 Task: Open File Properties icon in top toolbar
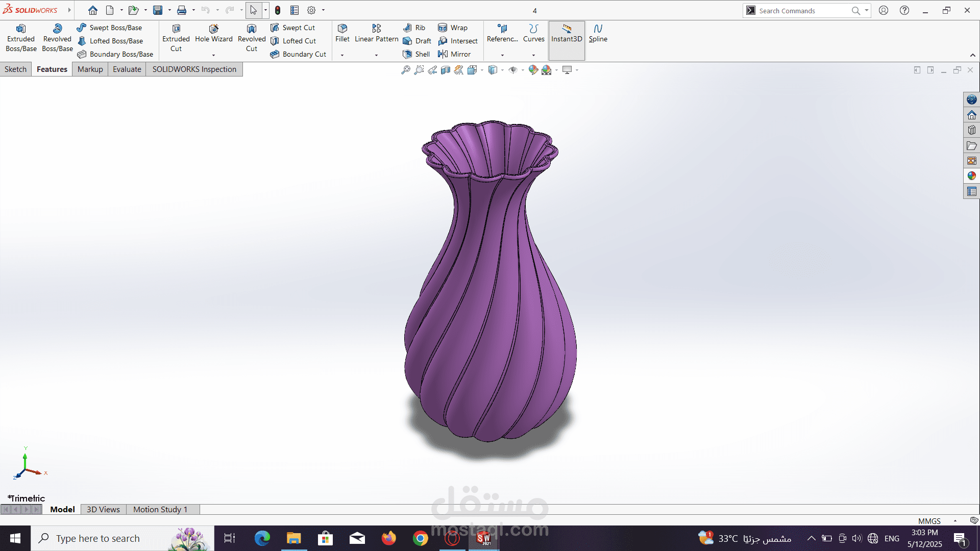(295, 10)
